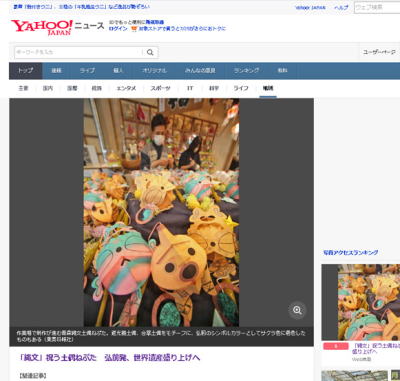400x381 pixels.
Task: Focus the keyword search input field
Action: click(x=78, y=52)
